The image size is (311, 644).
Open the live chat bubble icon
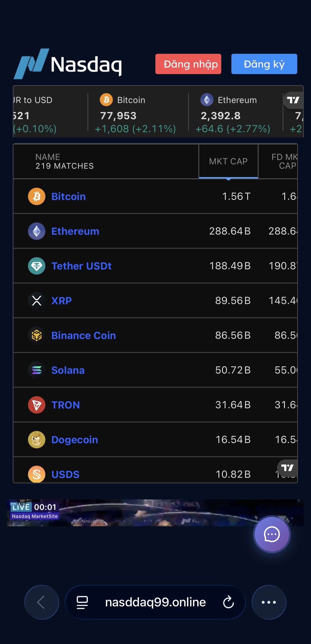click(x=272, y=534)
